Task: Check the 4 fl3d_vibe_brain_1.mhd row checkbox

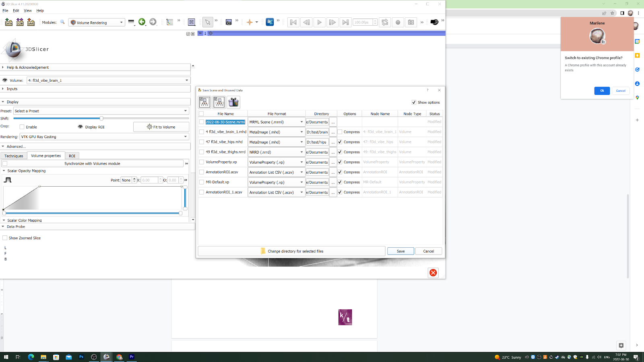Action: click(202, 132)
